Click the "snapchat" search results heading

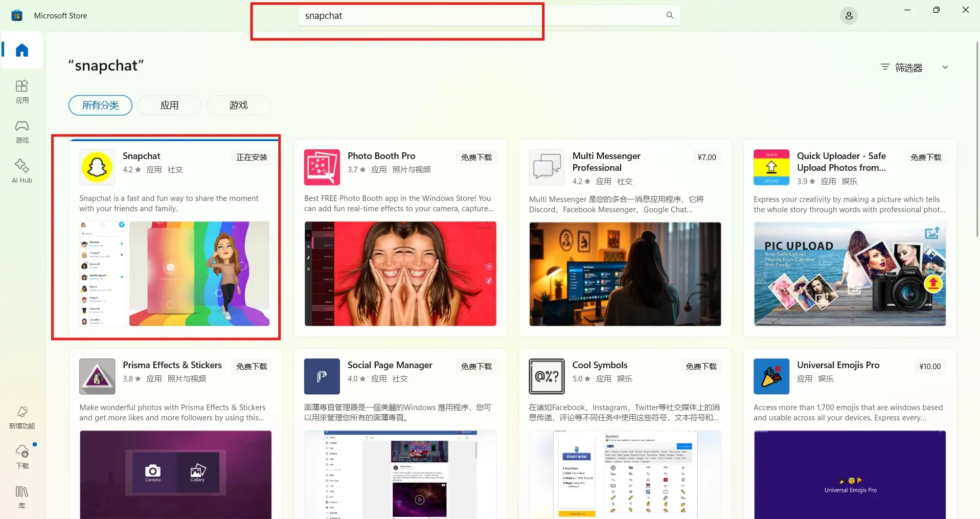[106, 66]
